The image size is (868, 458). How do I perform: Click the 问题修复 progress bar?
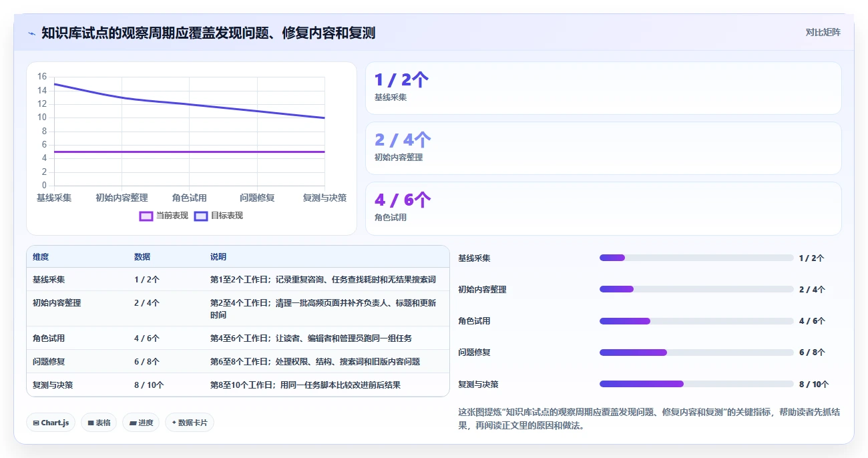pos(696,353)
